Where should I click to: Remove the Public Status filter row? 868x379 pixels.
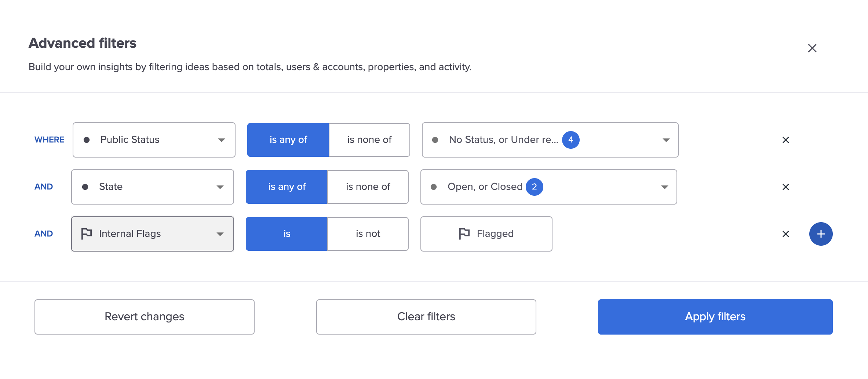[x=785, y=140]
